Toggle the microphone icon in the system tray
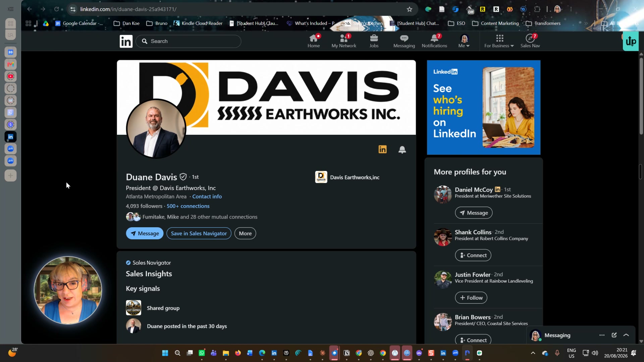 (x=557, y=353)
